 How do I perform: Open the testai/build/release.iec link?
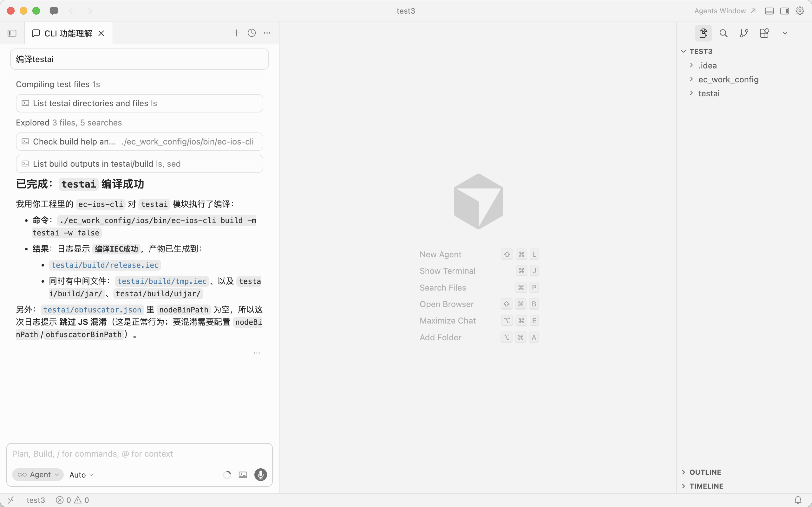[105, 265]
